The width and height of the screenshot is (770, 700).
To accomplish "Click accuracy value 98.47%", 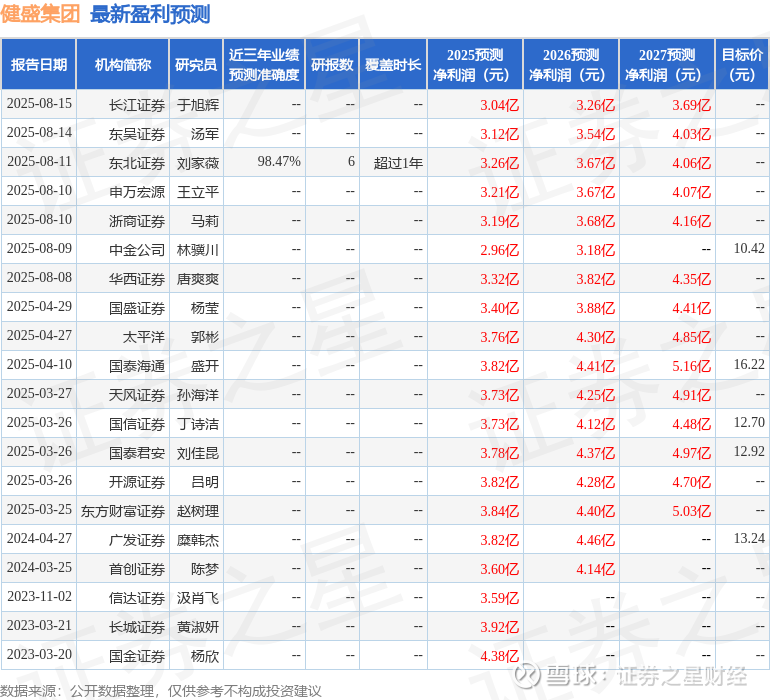I will 279,162.
